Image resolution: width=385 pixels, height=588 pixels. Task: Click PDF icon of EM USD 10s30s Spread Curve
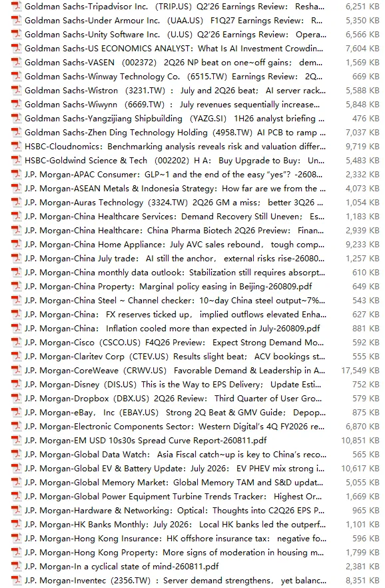[x=17, y=440]
